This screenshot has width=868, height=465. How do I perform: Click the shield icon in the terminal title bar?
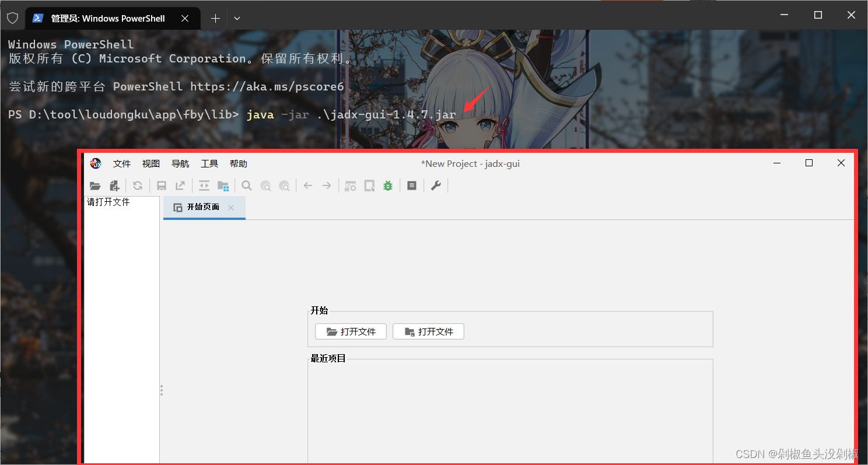point(12,18)
